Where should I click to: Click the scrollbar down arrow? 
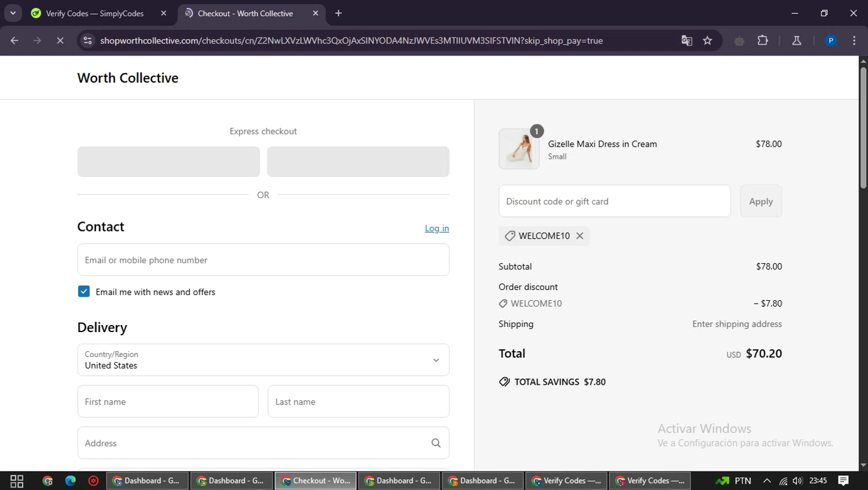click(x=863, y=465)
